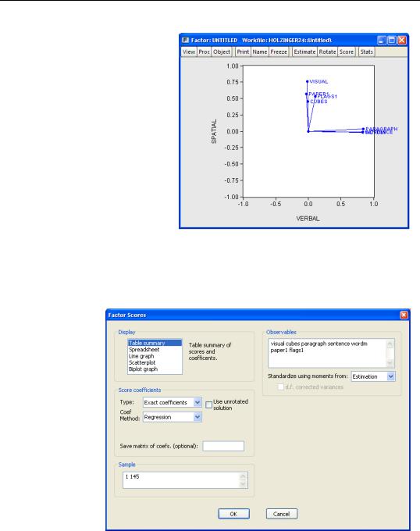This screenshot has height=531, width=420.
Task: Open Standardize using moments from dropdown
Action: (x=373, y=376)
